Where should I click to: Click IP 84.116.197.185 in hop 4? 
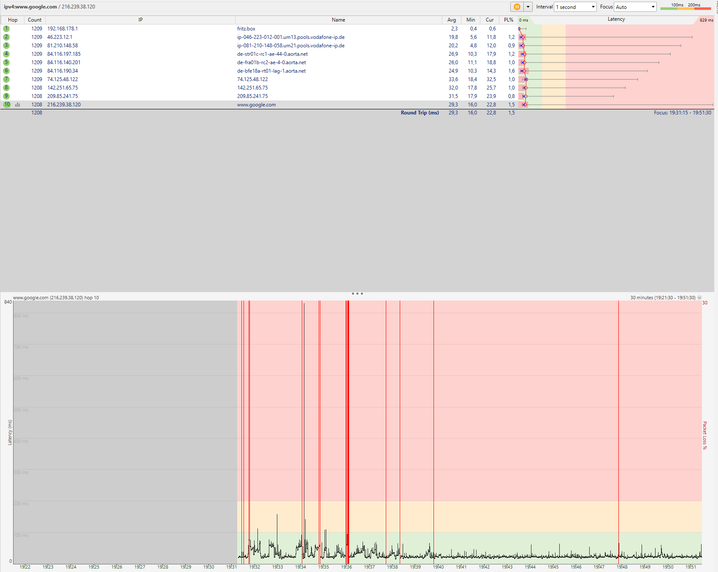pos(64,54)
